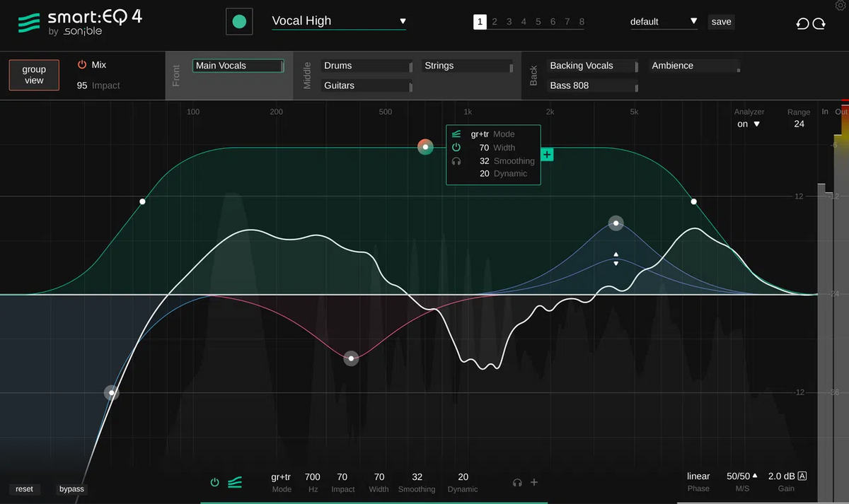Click the headphone icon in the band popup
The image size is (849, 504).
pos(457,160)
